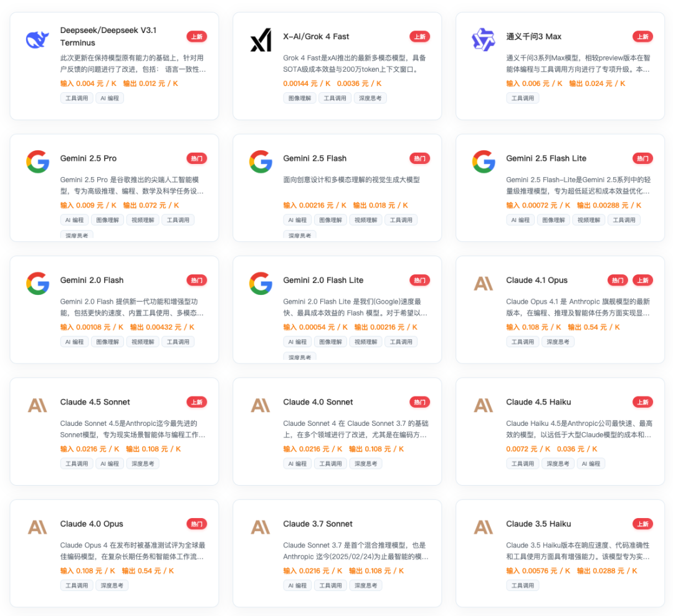Click the 上新 badge on Deepseek V3.1 Terminus
The width and height of the screenshot is (673, 616).
tap(197, 37)
